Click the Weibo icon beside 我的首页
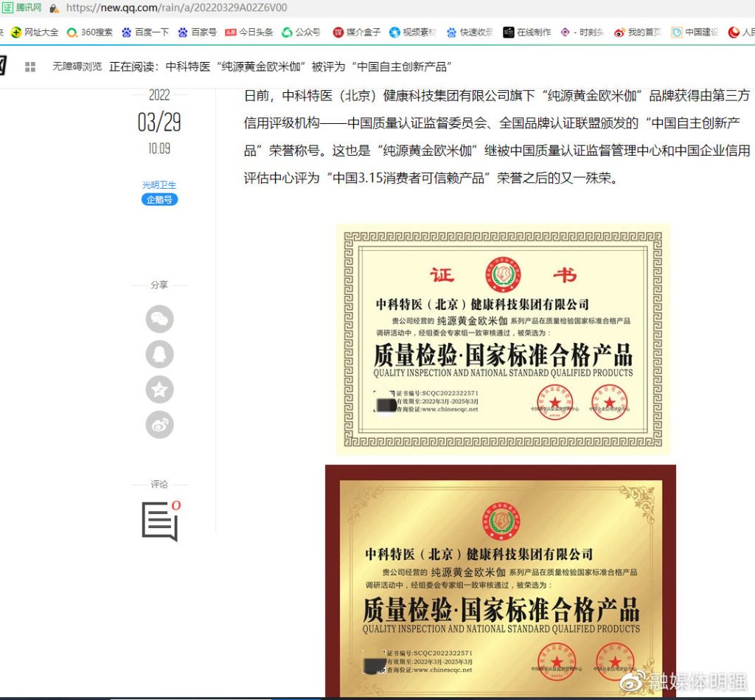755x700 pixels. click(x=619, y=32)
